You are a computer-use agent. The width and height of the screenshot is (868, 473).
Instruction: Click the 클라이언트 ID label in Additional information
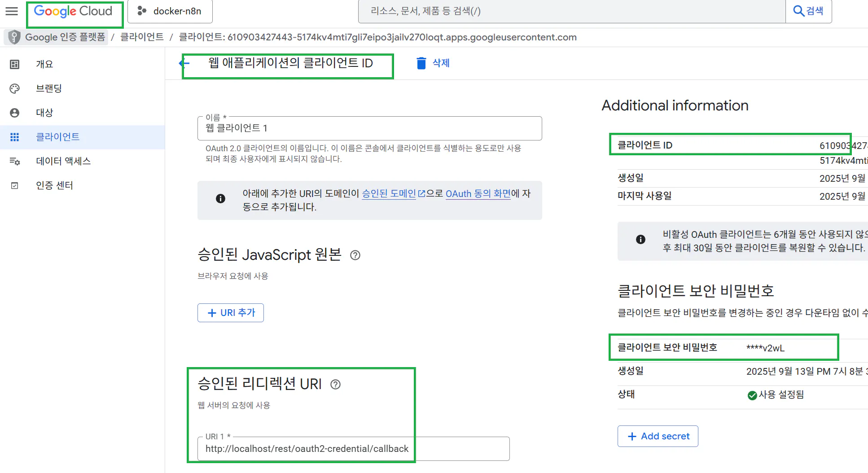[645, 145]
